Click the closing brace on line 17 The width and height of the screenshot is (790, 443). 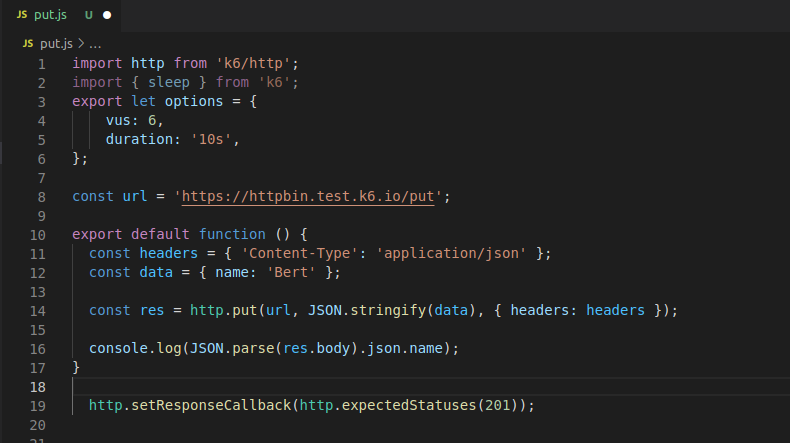tap(76, 367)
